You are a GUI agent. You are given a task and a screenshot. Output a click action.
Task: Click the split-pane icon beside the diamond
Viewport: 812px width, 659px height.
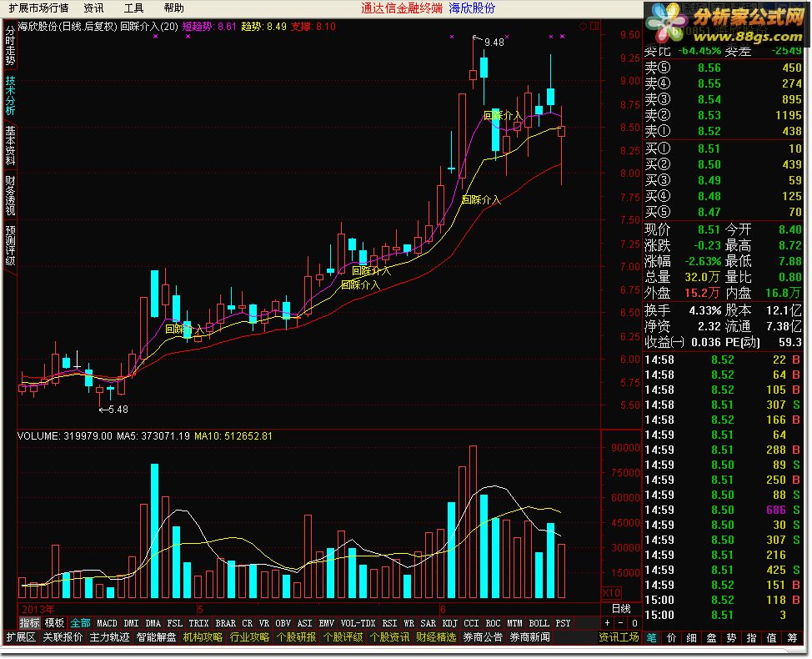(594, 26)
